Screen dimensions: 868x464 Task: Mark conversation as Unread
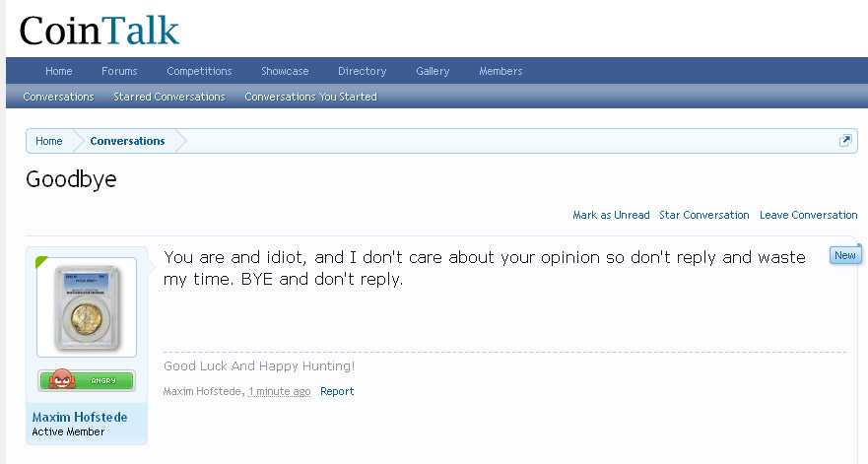611,215
